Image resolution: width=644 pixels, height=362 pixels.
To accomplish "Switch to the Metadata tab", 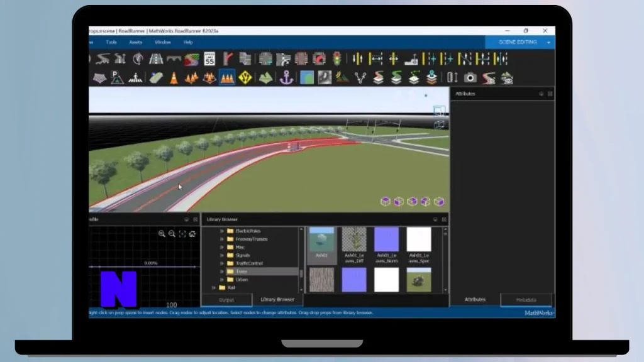I will [x=526, y=300].
